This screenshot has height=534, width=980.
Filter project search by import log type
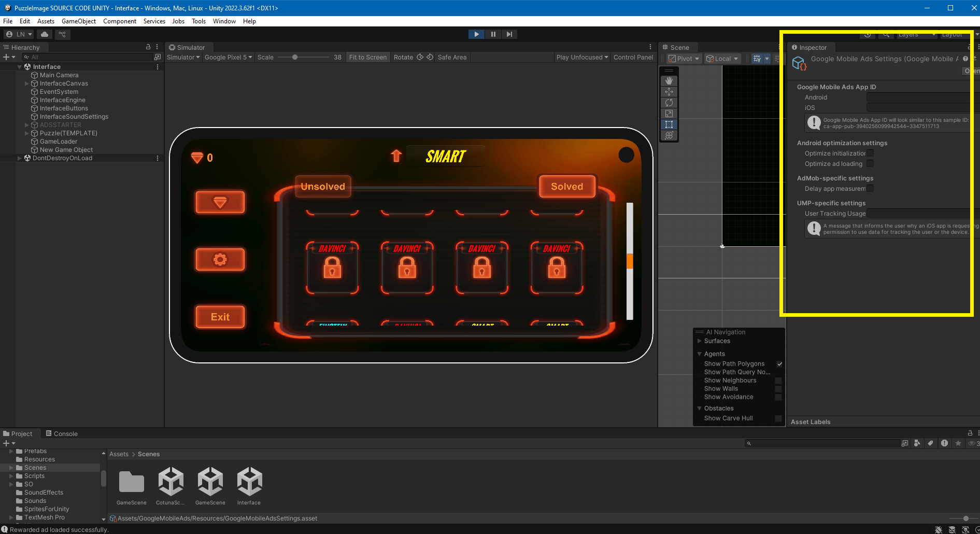(944, 443)
